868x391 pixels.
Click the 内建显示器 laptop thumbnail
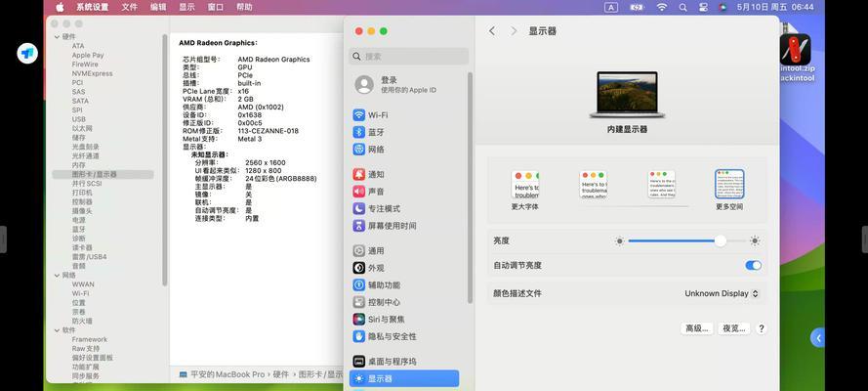(627, 94)
